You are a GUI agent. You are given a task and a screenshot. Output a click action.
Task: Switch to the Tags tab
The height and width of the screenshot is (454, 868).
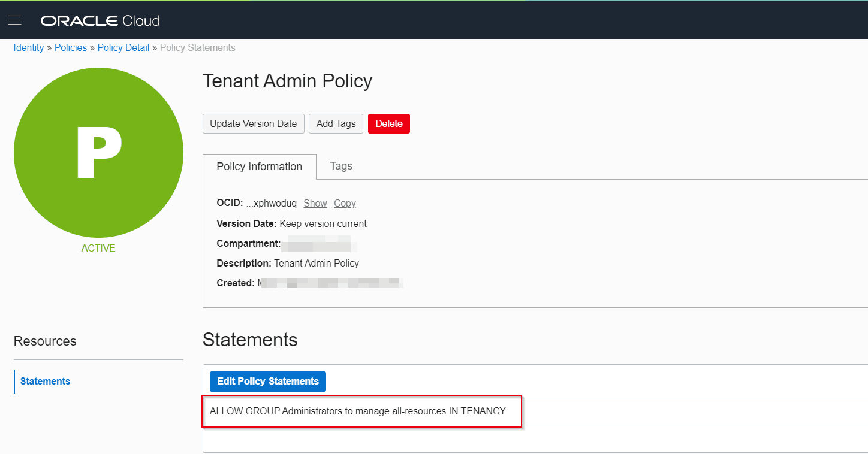click(x=340, y=167)
